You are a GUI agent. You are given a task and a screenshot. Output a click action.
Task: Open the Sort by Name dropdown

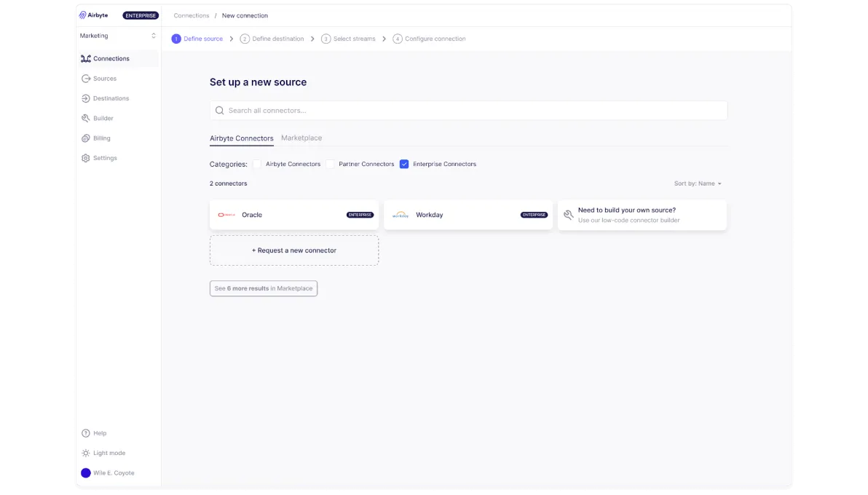point(698,184)
